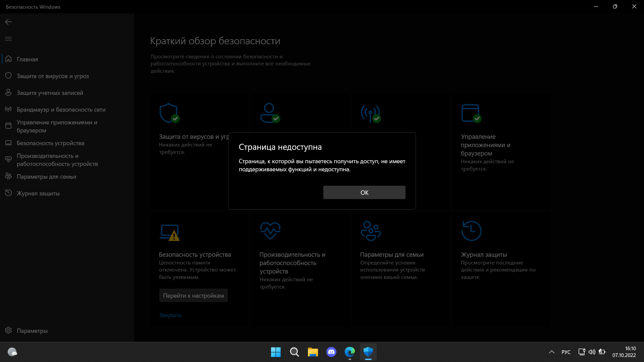
Task: Open Безопасность устройства in the sidebar
Action: (67, 143)
